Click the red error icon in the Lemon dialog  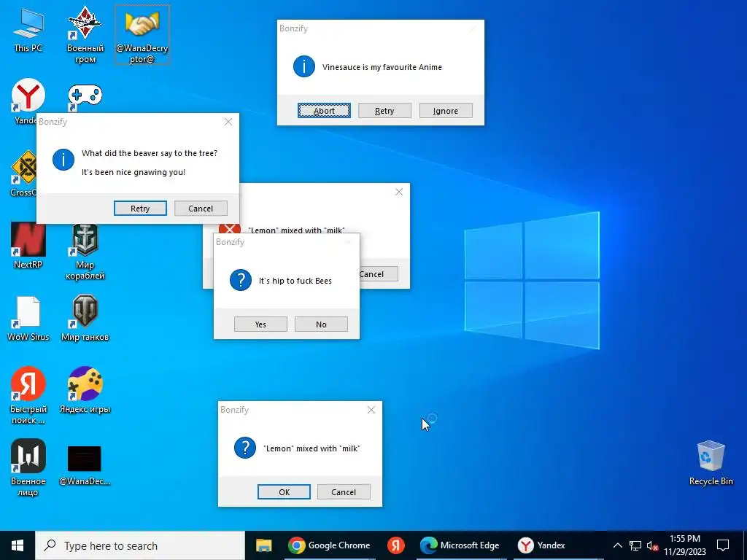click(230, 229)
